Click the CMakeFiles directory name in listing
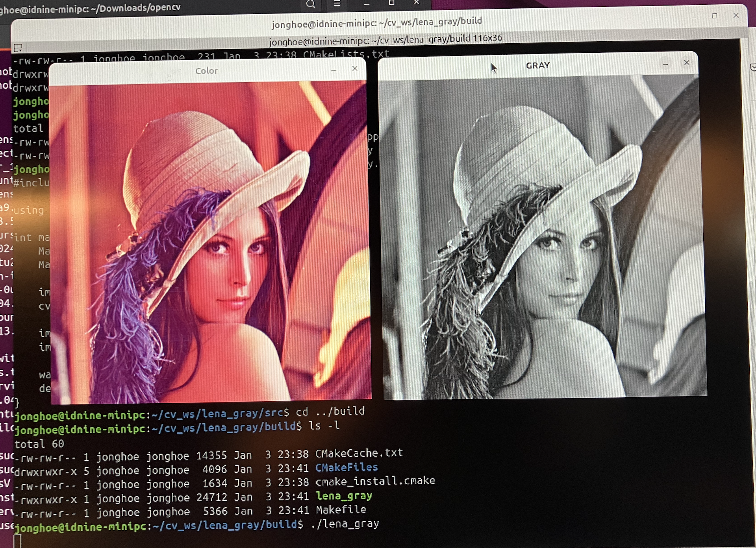 point(346,467)
